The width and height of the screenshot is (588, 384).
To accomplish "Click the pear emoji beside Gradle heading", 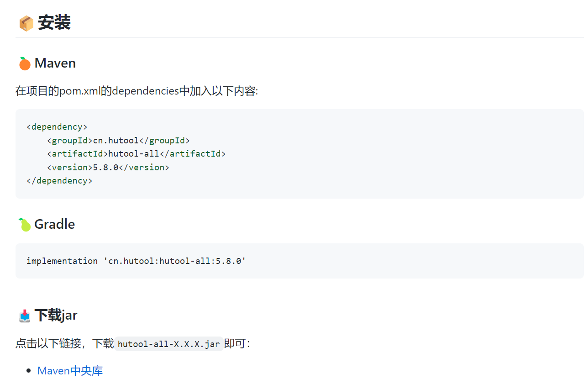I will pyautogui.click(x=25, y=225).
